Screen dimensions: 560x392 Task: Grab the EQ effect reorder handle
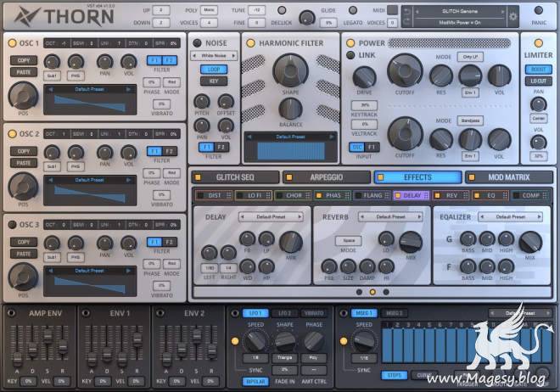pyautogui.click(x=505, y=195)
